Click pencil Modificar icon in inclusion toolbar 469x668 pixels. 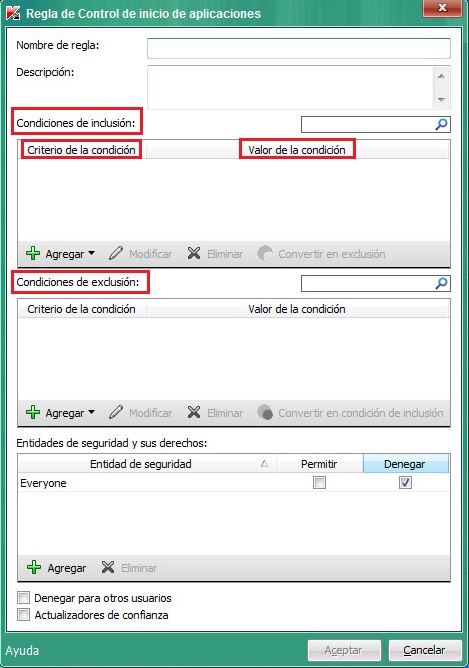(x=116, y=253)
